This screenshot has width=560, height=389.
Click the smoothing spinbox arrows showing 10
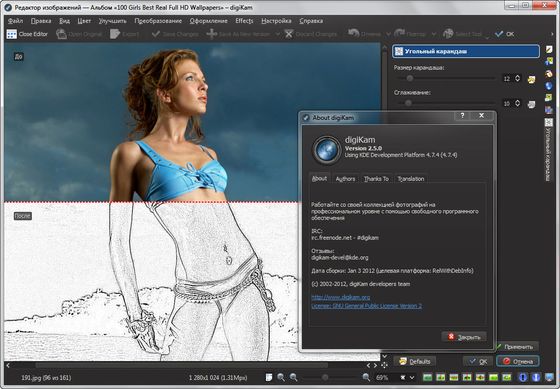(517, 103)
